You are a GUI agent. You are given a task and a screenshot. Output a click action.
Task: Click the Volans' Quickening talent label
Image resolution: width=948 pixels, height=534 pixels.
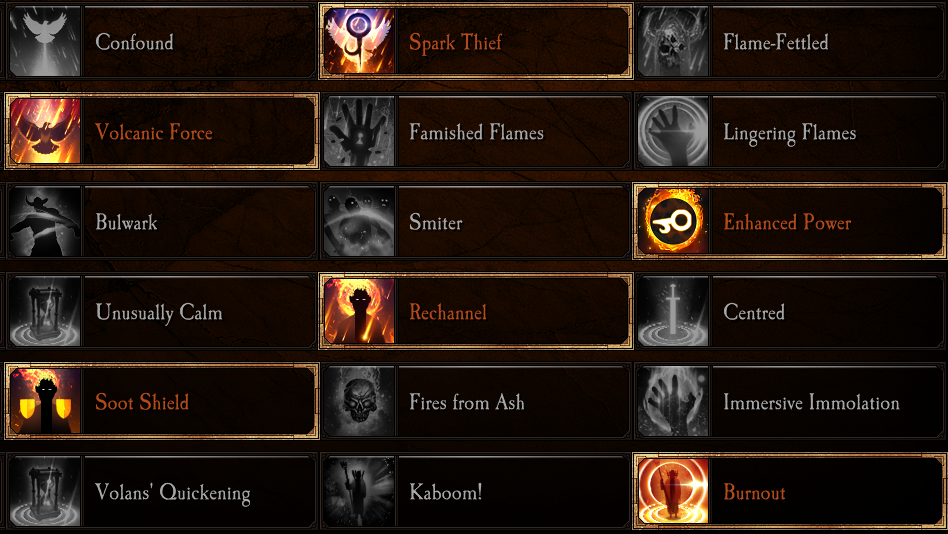(173, 492)
